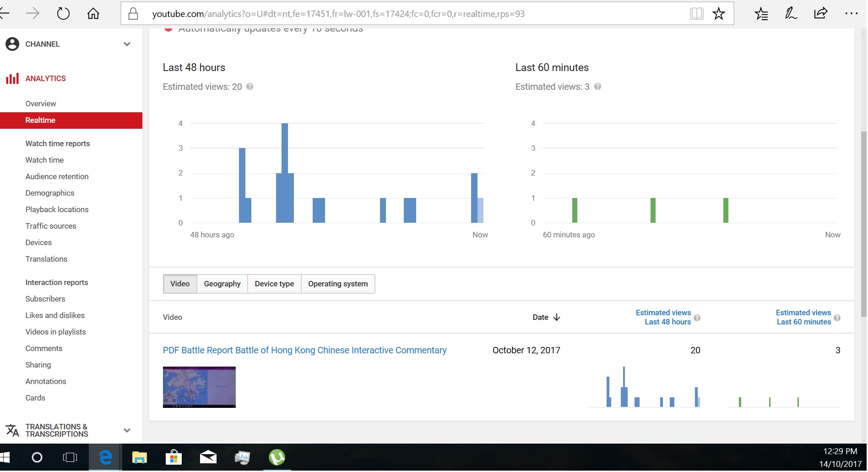Open the Watch time report

point(44,160)
